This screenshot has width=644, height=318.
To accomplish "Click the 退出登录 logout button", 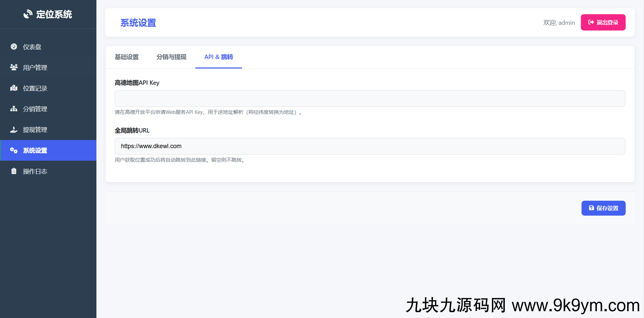I will [603, 22].
